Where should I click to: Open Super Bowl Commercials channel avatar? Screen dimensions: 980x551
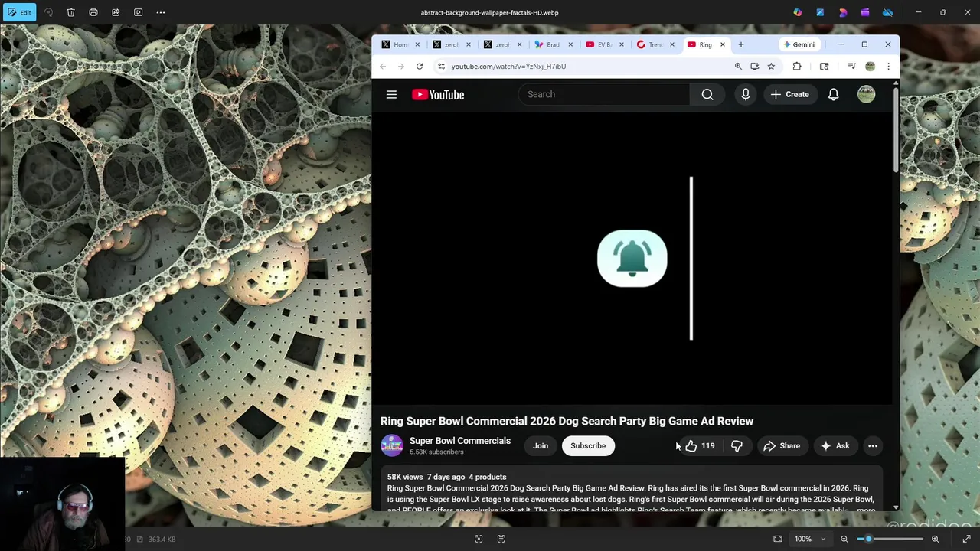[391, 445]
